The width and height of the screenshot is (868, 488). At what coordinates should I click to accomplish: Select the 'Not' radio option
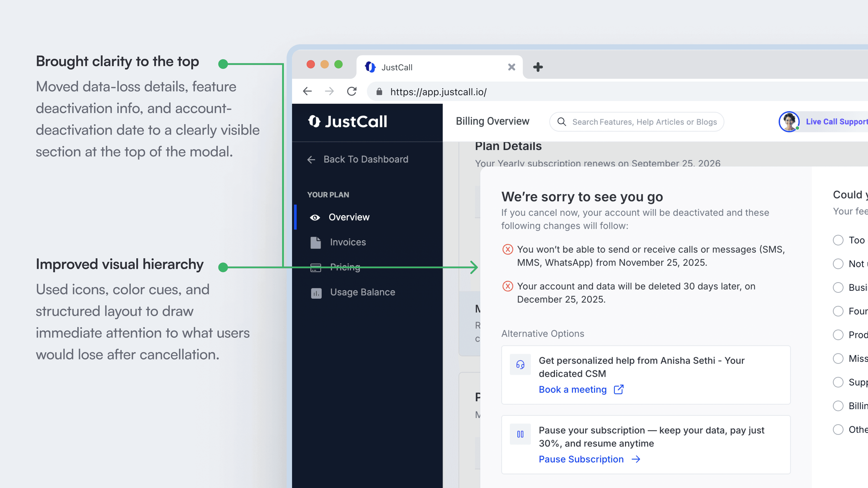point(838,264)
